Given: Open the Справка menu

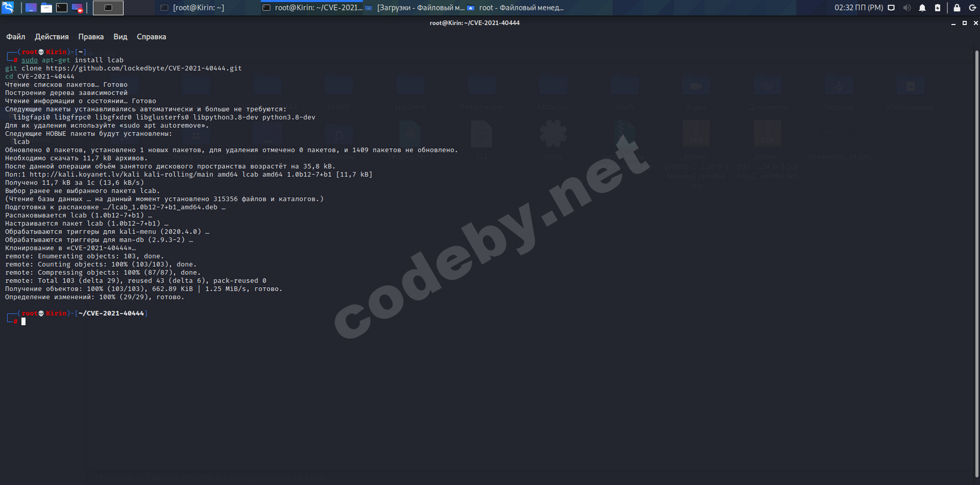Looking at the screenshot, I should [151, 37].
